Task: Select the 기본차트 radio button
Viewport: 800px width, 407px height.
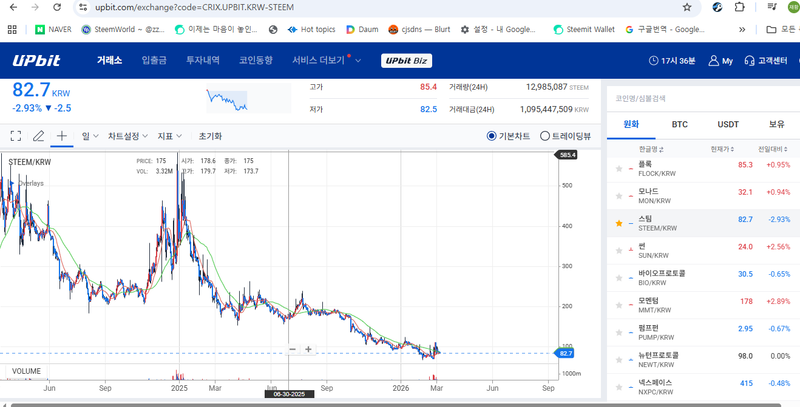Action: click(492, 136)
